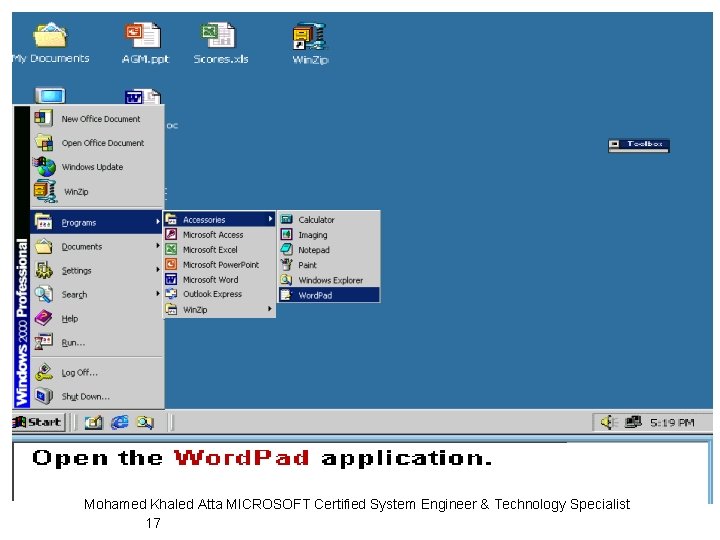Viewport: 720px width, 540px height.
Task: Click the New Office Document icon
Action: pyautogui.click(x=44, y=118)
